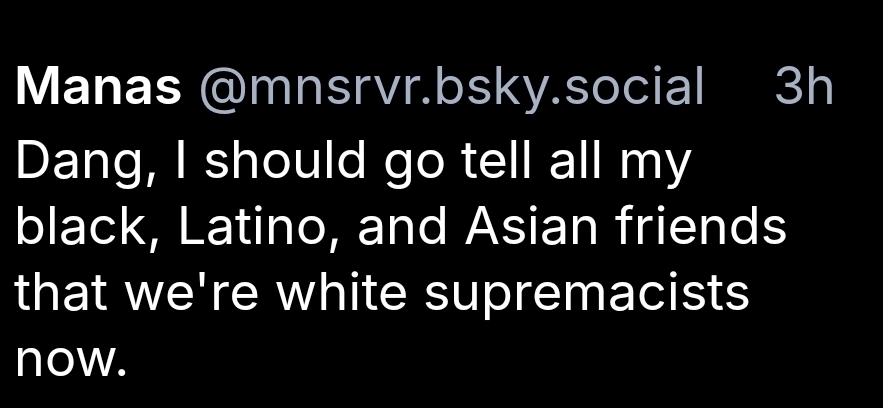Open the post via the 3h timestamp
Image resolution: width=883 pixels, height=408 pixels.
[804, 88]
